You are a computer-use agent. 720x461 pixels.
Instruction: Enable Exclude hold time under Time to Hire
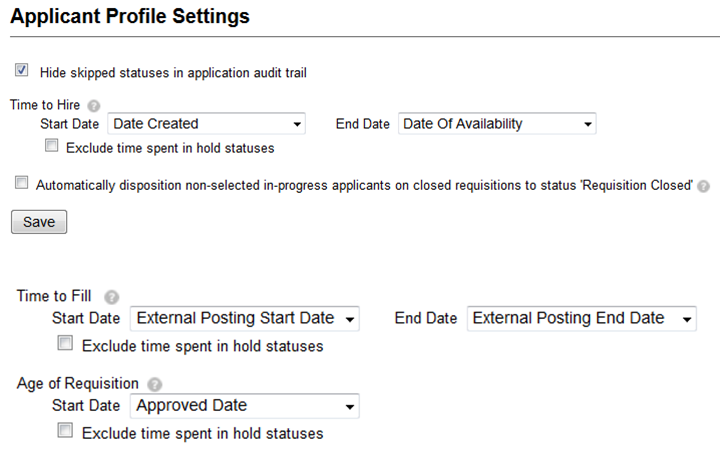[51, 146]
